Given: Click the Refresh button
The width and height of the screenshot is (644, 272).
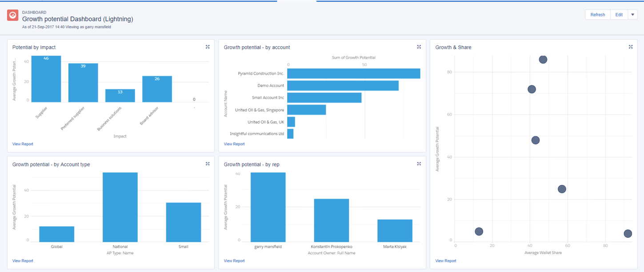Looking at the screenshot, I should (597, 15).
